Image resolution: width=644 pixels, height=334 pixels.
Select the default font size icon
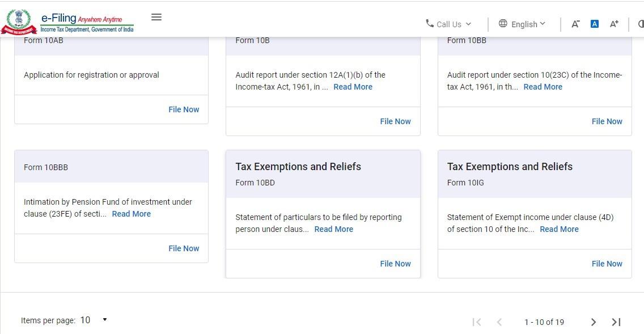point(594,24)
